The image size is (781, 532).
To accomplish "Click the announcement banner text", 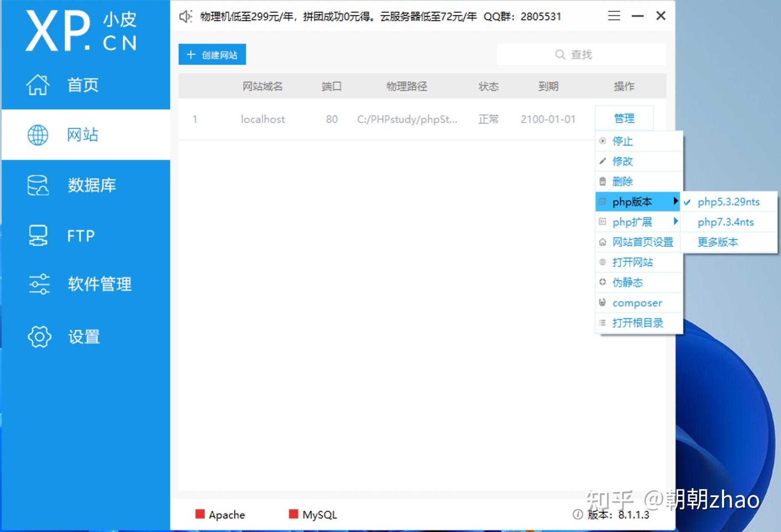I will pyautogui.click(x=381, y=16).
